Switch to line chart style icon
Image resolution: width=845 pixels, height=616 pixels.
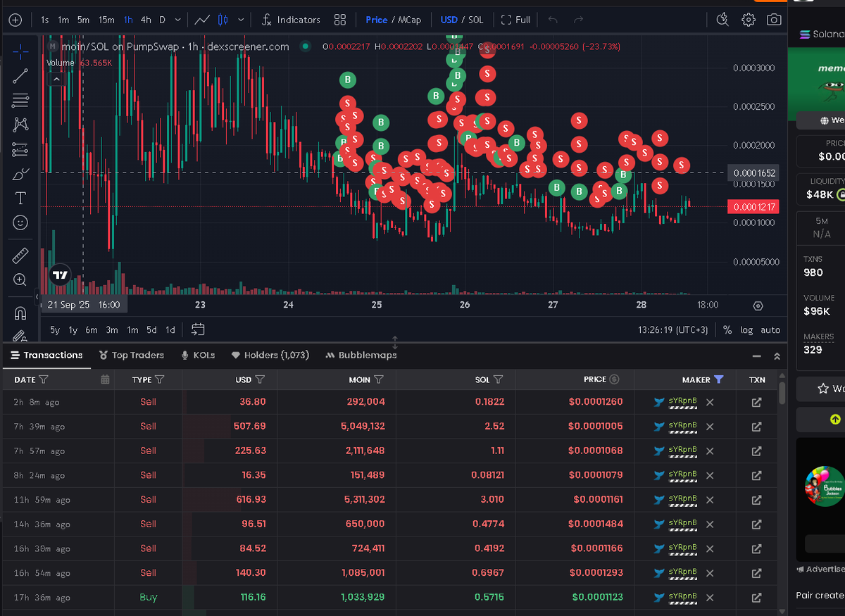[x=202, y=20]
